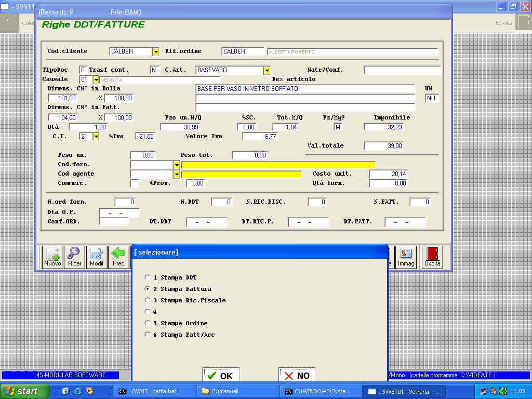Click the N.DDT number field
The height and width of the screenshot is (399, 532).
pyautogui.click(x=221, y=202)
